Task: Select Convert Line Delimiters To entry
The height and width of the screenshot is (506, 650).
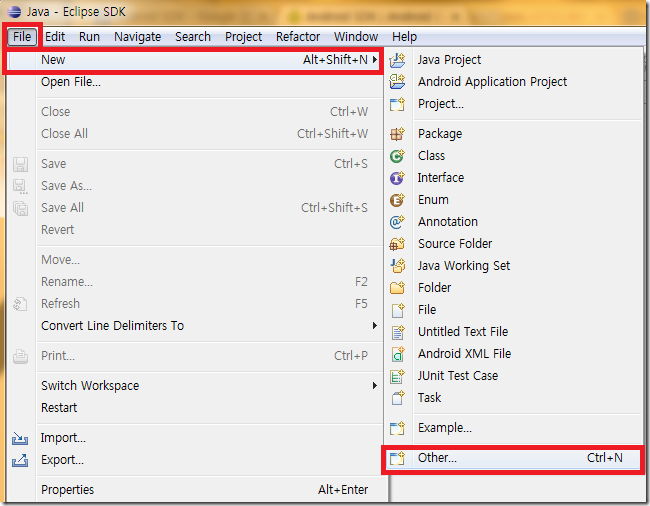Action: click(x=195, y=326)
